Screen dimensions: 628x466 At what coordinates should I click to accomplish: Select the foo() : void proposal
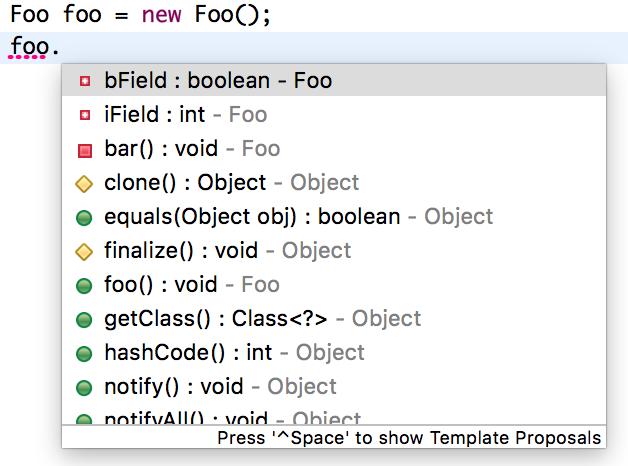click(191, 285)
